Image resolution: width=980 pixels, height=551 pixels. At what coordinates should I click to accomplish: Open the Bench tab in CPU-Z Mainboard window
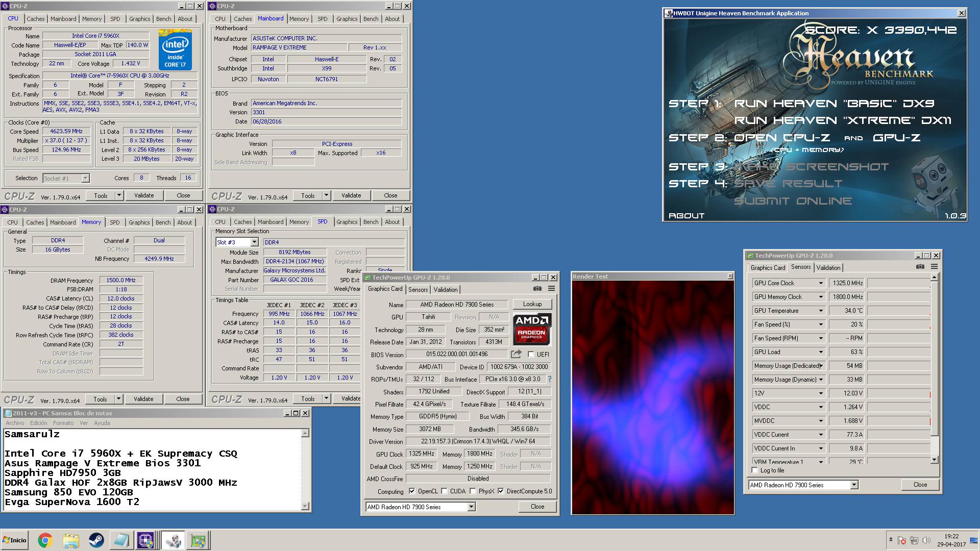coord(371,19)
